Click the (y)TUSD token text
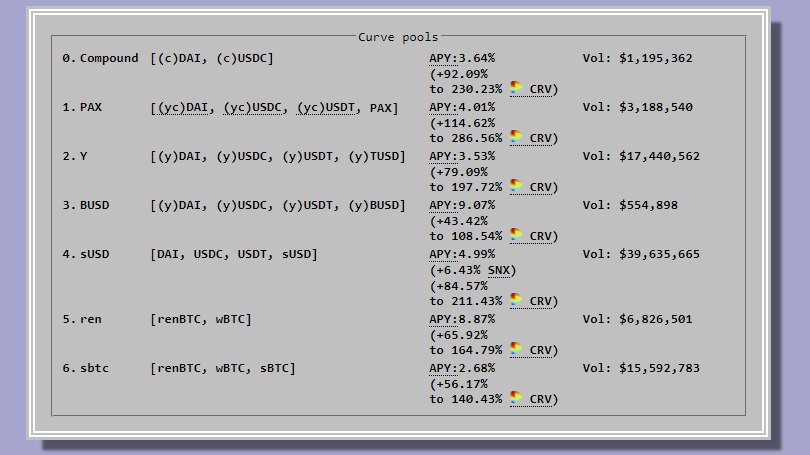The height and width of the screenshot is (455, 810). coord(373,156)
